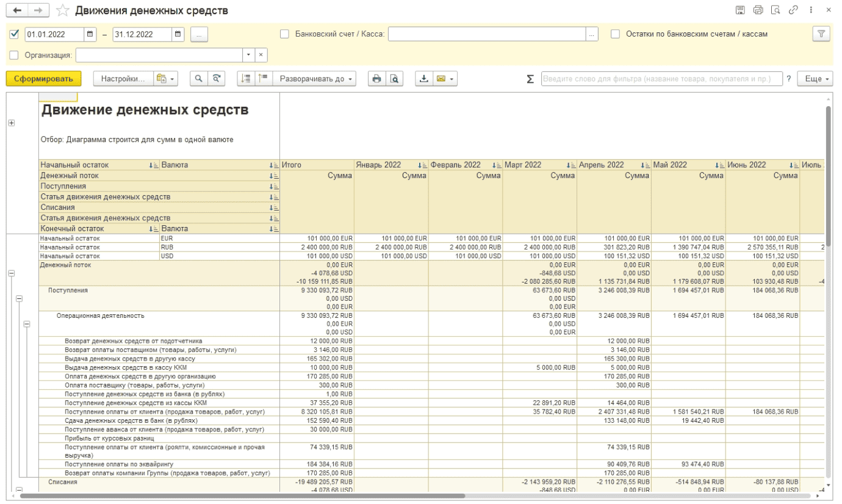Click the preview icon in the title bar
This screenshot has width=842, height=504.
775,10
